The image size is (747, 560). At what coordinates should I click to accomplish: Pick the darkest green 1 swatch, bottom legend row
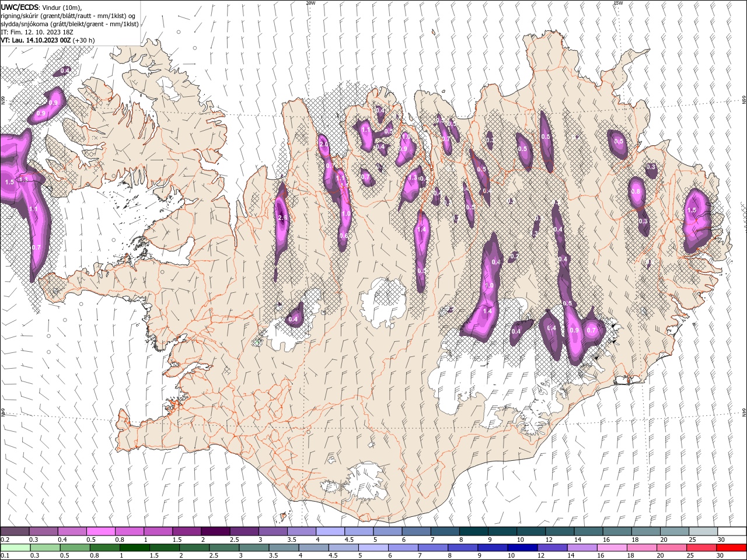[x=134, y=548]
